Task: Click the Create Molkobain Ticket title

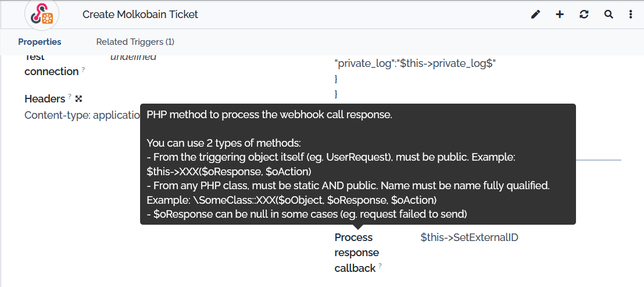Action: click(140, 15)
